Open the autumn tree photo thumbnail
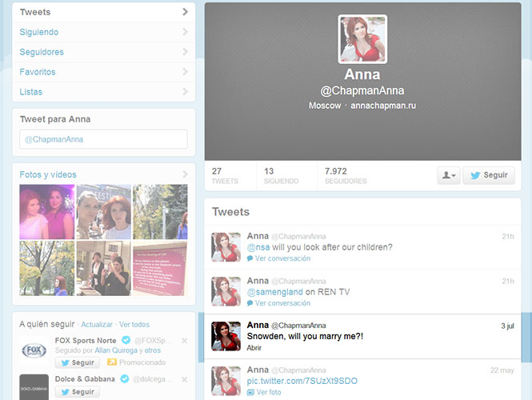The image size is (532, 400). [47, 268]
